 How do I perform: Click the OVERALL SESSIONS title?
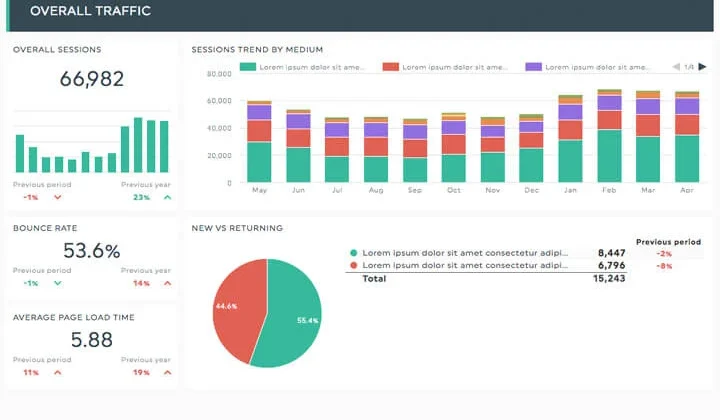point(57,50)
